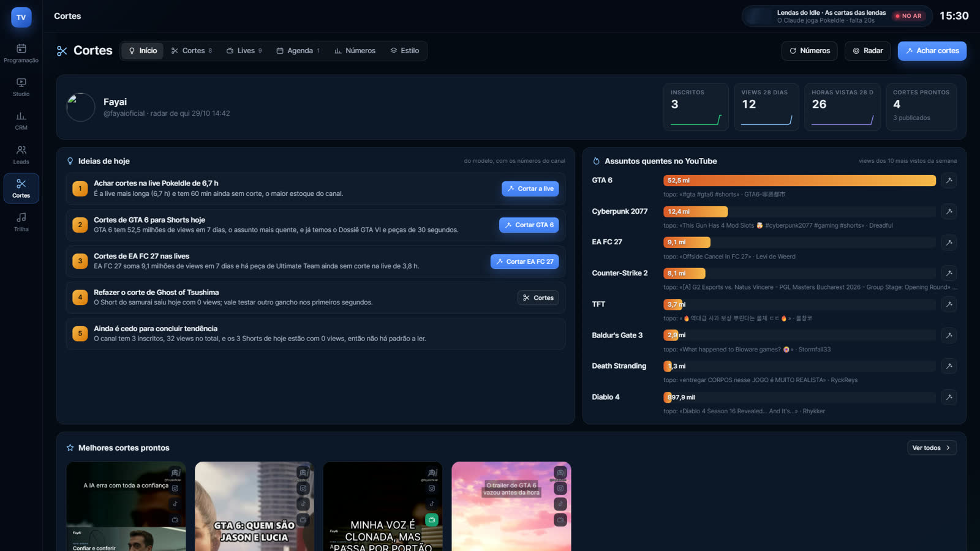980x551 pixels.
Task: Open the Números tab
Action: tap(355, 51)
